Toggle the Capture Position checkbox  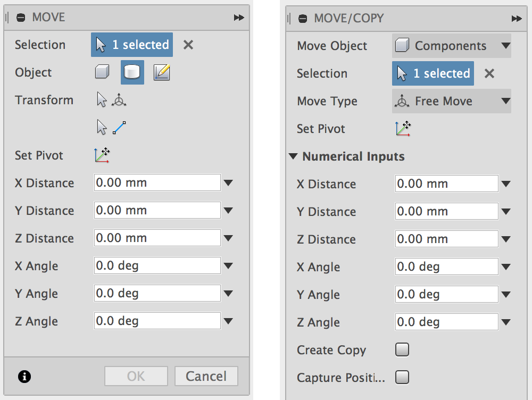pos(403,378)
